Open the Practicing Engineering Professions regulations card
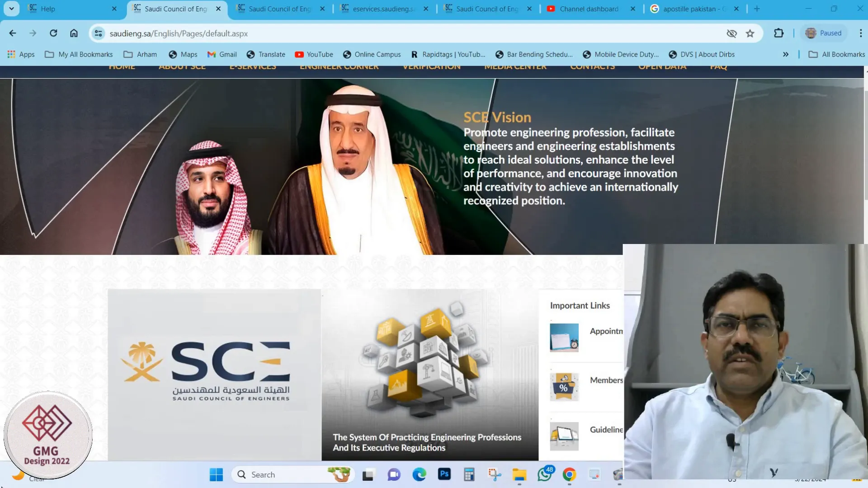This screenshot has height=488, width=868. click(430, 375)
